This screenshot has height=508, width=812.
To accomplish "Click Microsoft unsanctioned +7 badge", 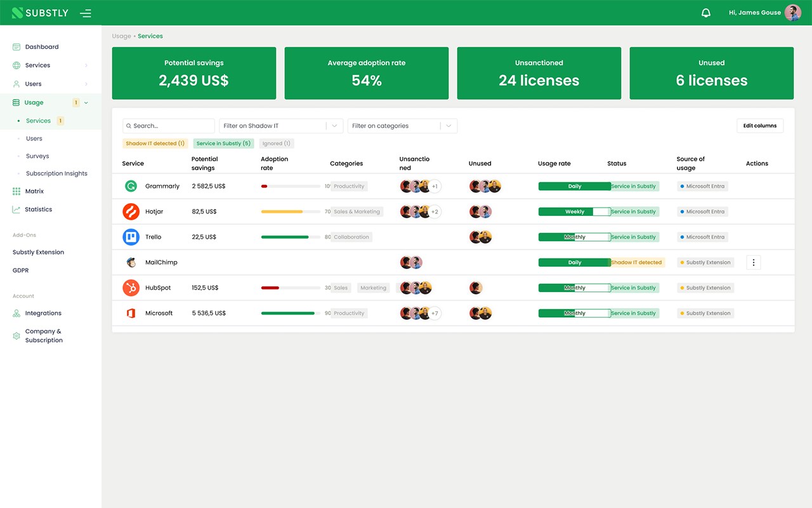I will [x=435, y=313].
